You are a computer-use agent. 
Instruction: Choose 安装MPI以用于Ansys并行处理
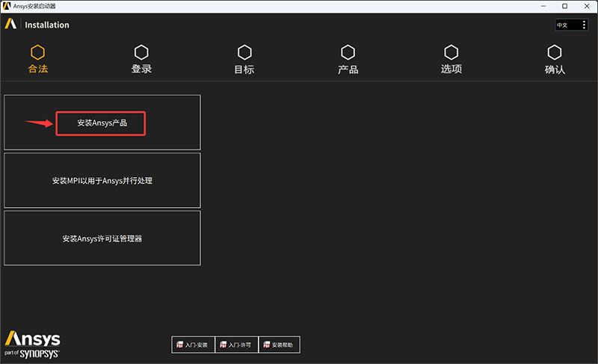coord(102,180)
